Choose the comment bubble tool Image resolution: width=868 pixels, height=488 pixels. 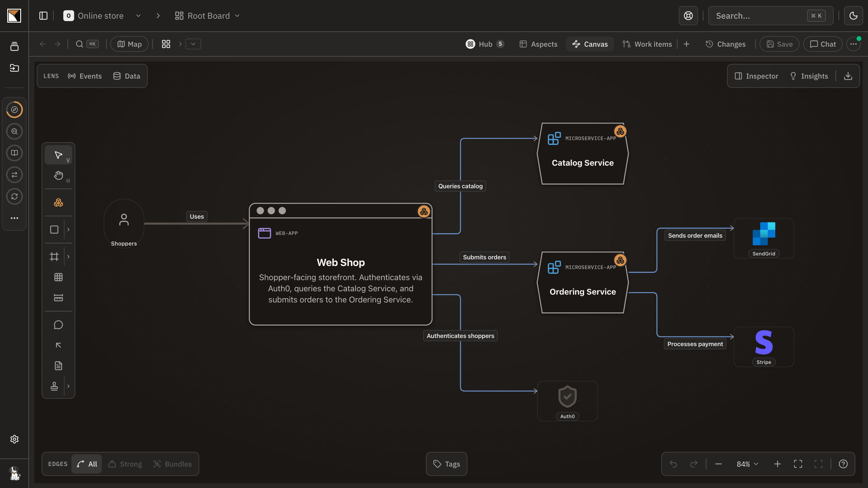pos(58,325)
